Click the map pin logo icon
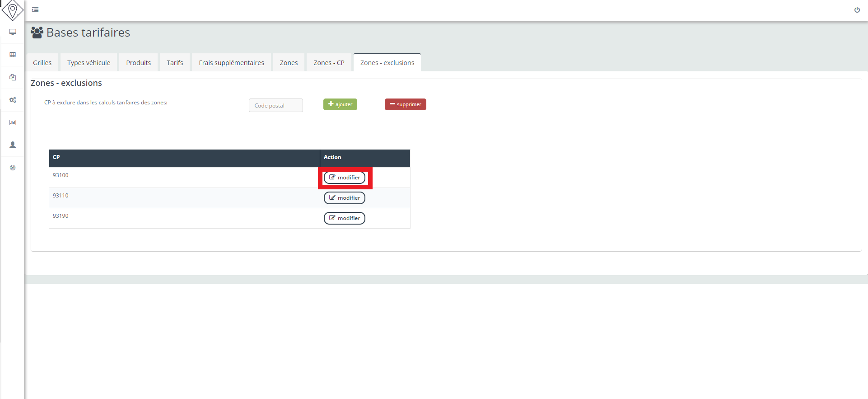The height and width of the screenshot is (399, 868). tap(13, 10)
